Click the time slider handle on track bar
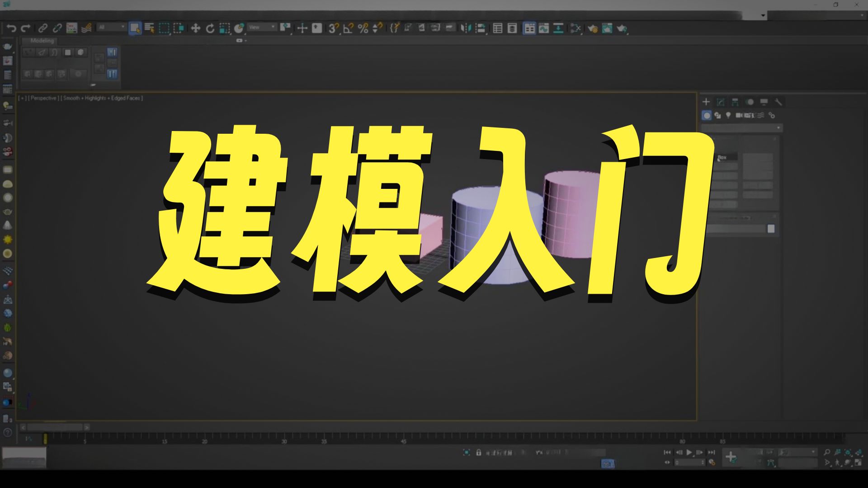 click(x=45, y=438)
